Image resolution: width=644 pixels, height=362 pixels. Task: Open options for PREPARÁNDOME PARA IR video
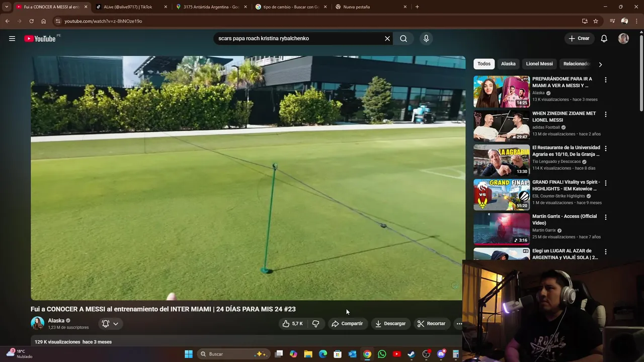[x=605, y=80]
